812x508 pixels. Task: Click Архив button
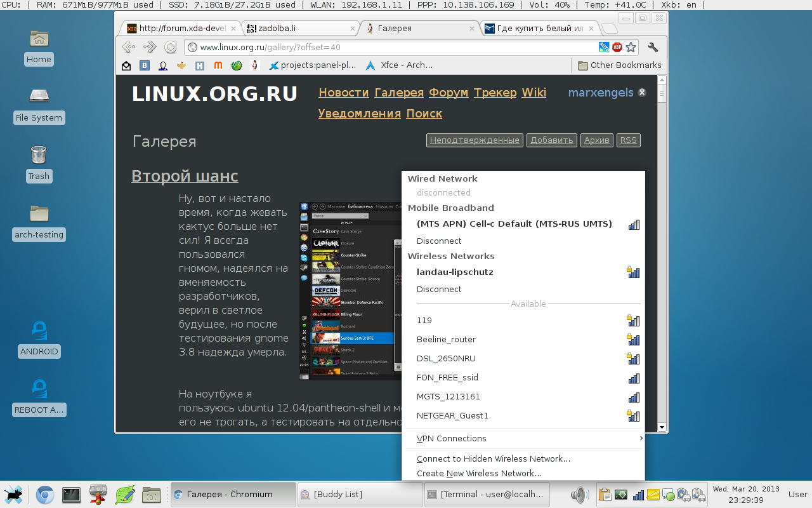(596, 140)
